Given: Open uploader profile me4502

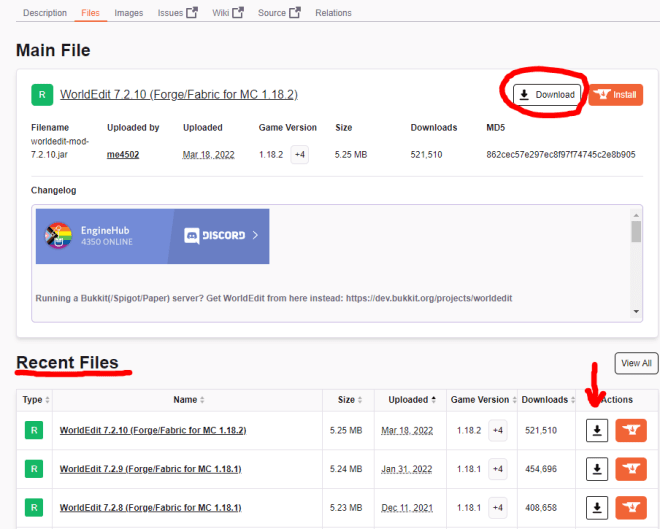Looking at the screenshot, I should pos(123,154).
